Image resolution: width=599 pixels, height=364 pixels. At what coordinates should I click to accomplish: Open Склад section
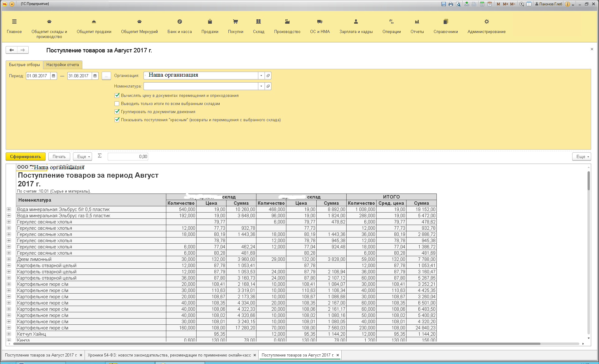[259, 26]
